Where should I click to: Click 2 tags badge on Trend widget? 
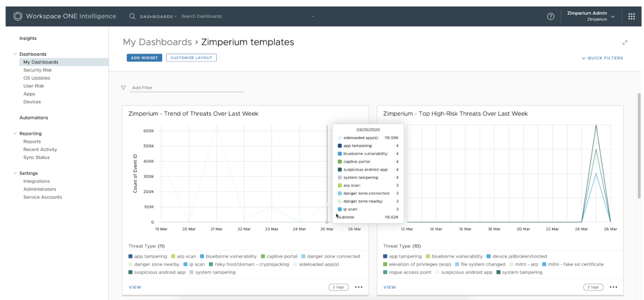339,287
